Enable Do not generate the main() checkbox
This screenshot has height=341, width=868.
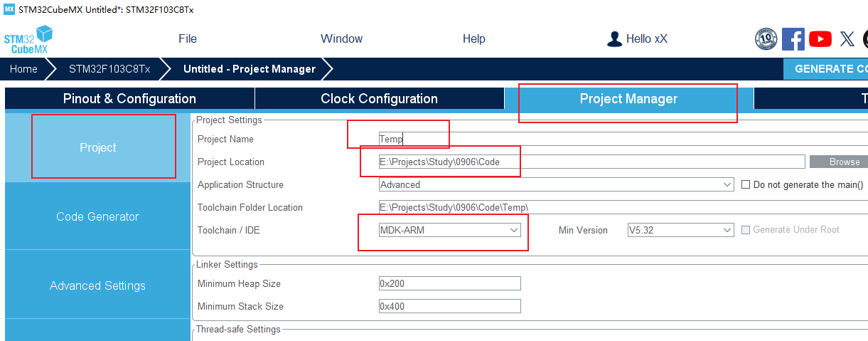(746, 184)
